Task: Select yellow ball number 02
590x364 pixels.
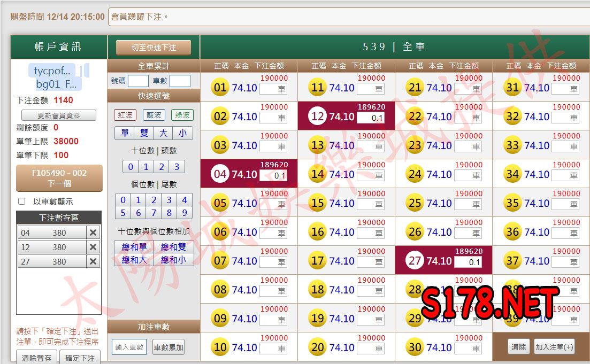Action: 220,117
